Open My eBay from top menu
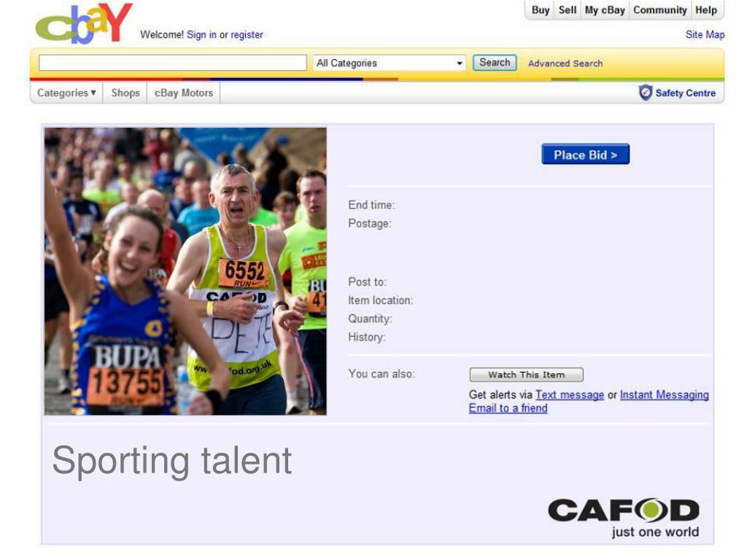 (605, 10)
